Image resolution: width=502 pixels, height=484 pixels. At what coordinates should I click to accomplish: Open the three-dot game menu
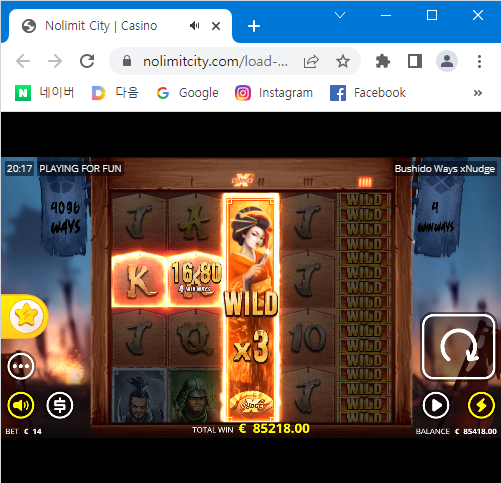click(x=21, y=366)
